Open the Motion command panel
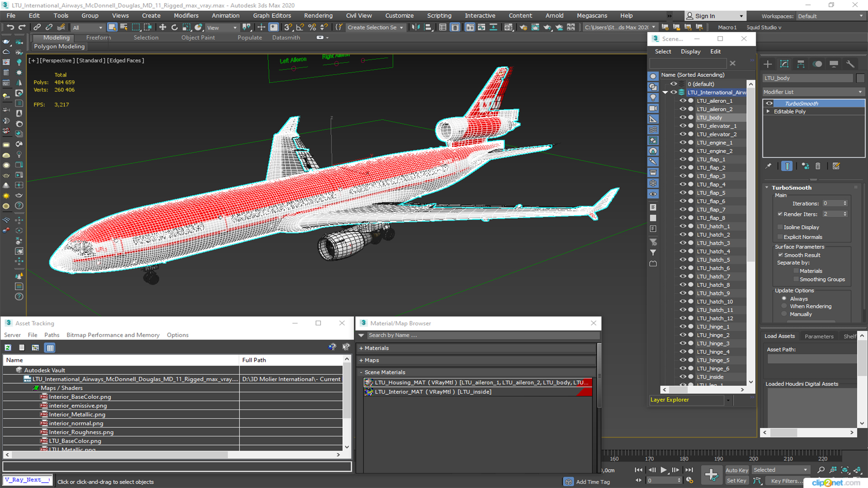The height and width of the screenshot is (488, 868). pos(817,64)
